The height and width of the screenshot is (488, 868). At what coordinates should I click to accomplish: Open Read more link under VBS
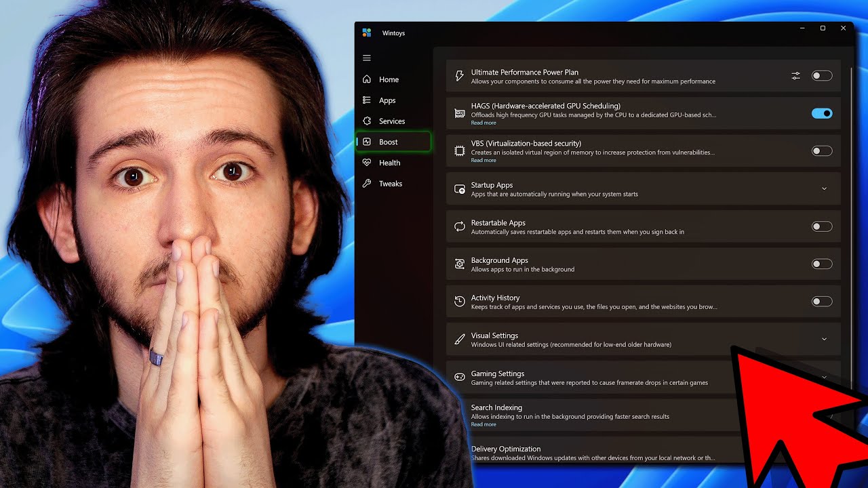click(x=484, y=161)
